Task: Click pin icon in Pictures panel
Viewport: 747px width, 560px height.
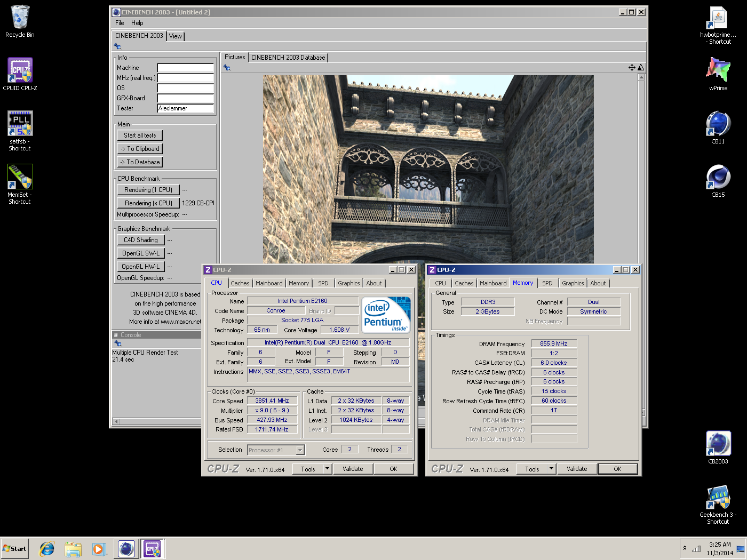Action: click(227, 68)
